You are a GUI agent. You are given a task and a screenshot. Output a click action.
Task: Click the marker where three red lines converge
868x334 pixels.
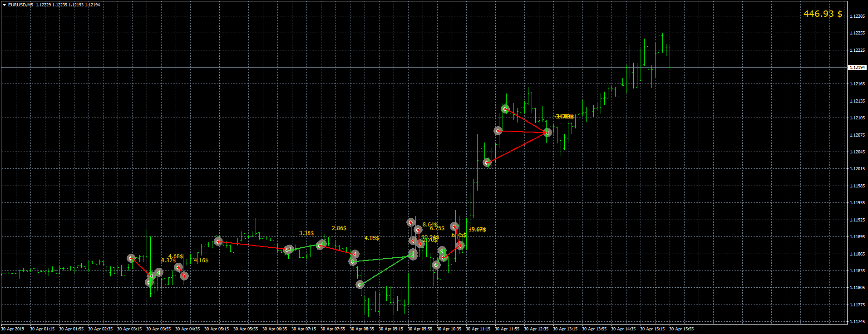pos(547,133)
